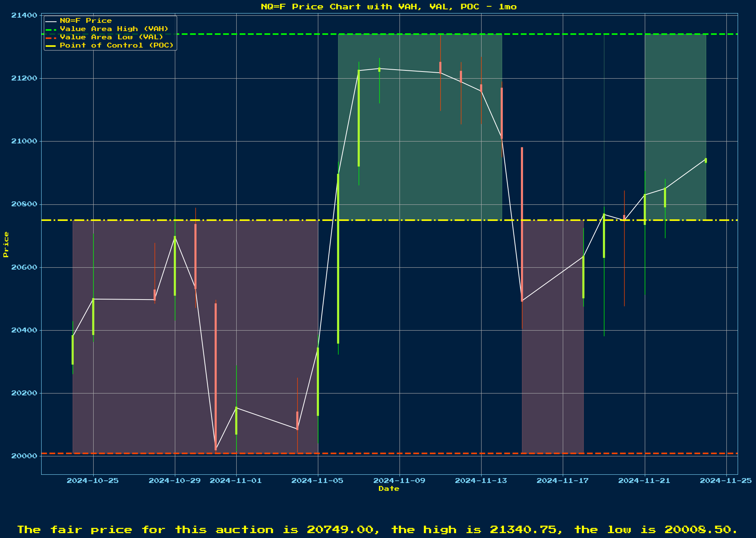Click the tall red candle bottoming near 20000

216,376
